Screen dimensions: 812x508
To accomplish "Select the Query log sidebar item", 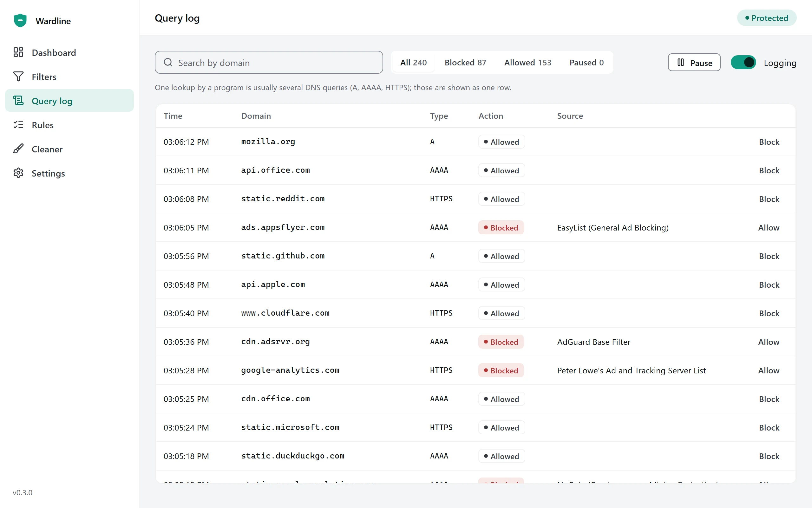I will click(x=69, y=101).
